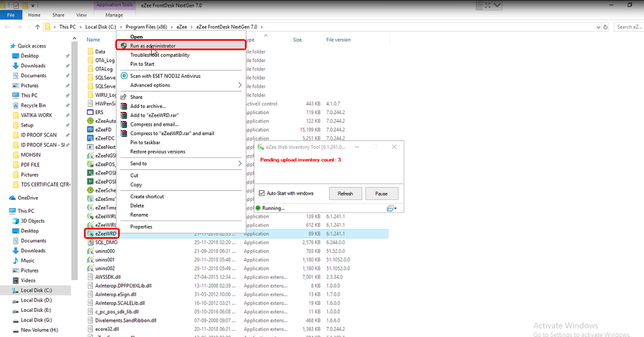The height and width of the screenshot is (337, 644).
Task: Click ecore32.dll file name
Action: point(107,329)
